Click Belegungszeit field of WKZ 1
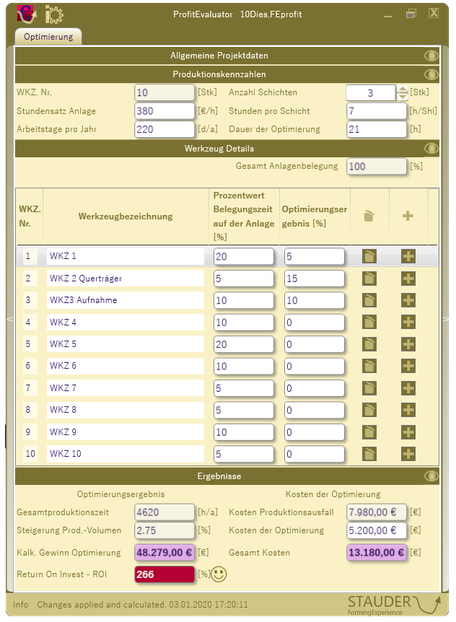 (243, 257)
